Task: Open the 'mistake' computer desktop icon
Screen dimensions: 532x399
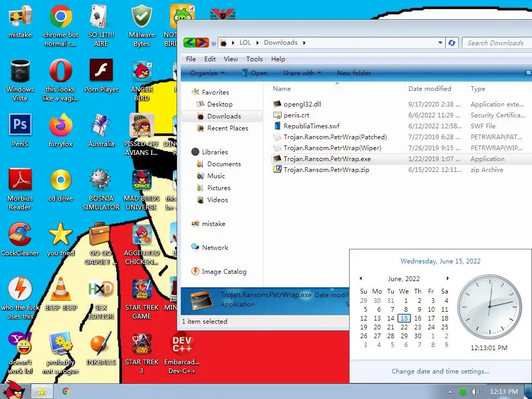Action: [20, 21]
